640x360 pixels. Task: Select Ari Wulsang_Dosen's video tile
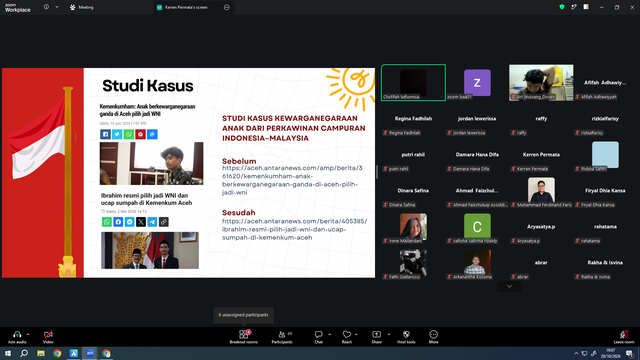541,82
